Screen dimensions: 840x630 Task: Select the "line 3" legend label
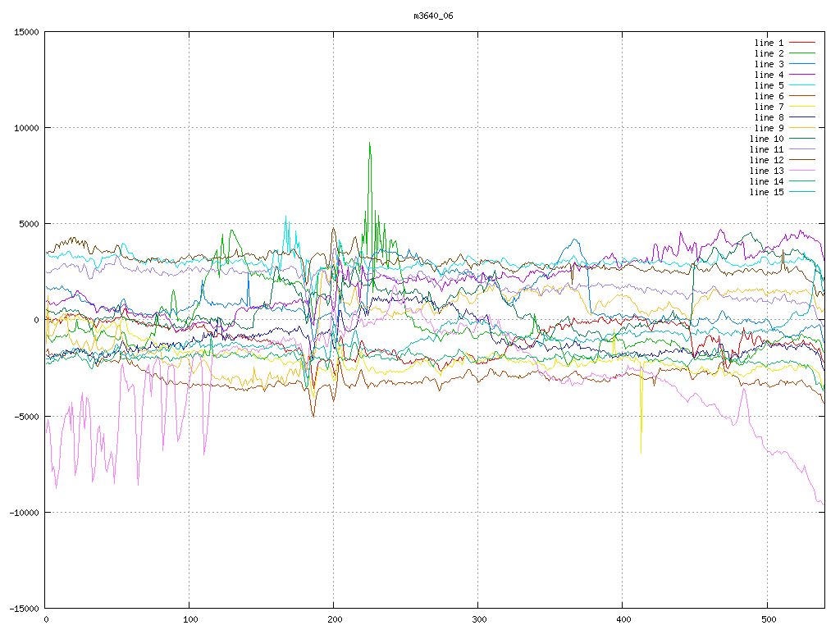[x=769, y=64]
